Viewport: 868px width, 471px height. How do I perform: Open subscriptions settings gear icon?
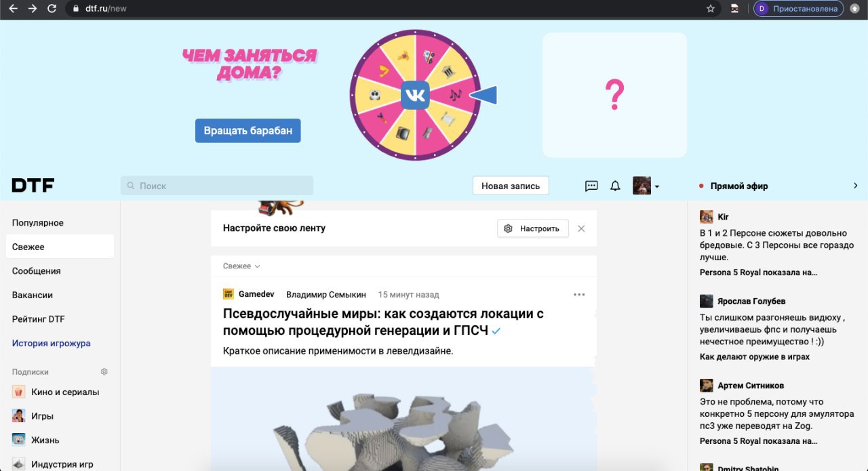coord(104,372)
